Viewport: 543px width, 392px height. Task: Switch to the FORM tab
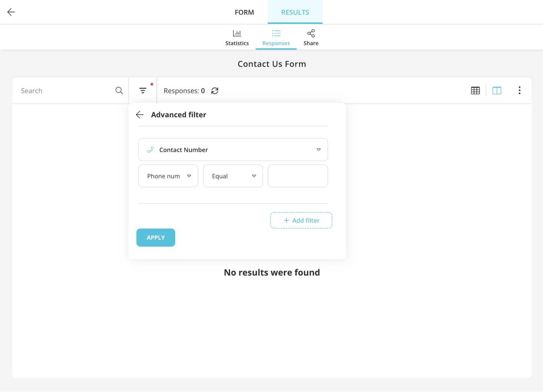click(x=244, y=12)
